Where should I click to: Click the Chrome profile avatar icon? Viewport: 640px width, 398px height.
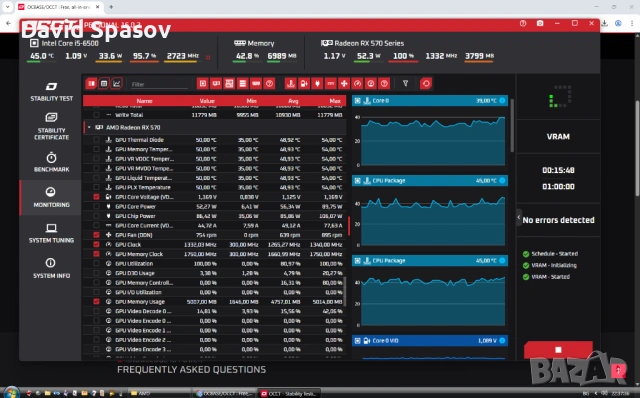(618, 23)
